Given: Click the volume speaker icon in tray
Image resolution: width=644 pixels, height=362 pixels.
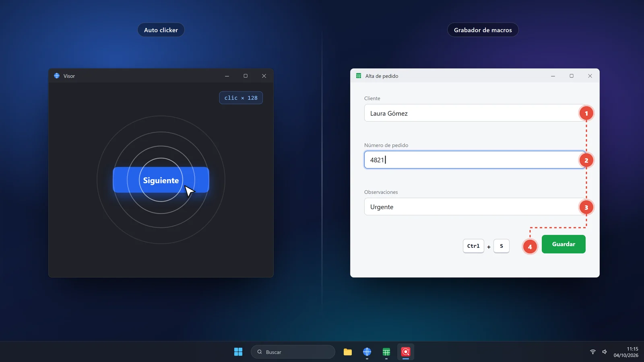Looking at the screenshot, I should point(605,352).
